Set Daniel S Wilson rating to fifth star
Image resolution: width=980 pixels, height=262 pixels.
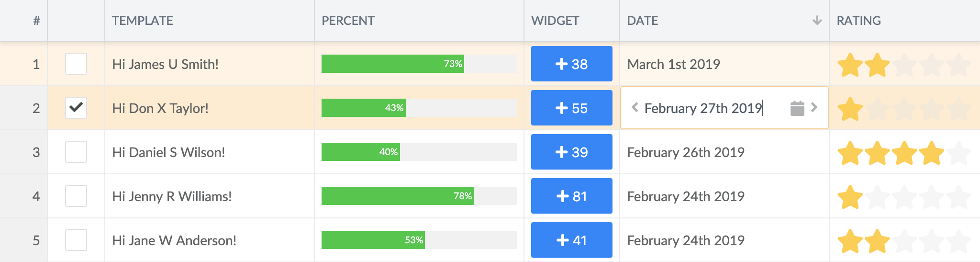(958, 153)
